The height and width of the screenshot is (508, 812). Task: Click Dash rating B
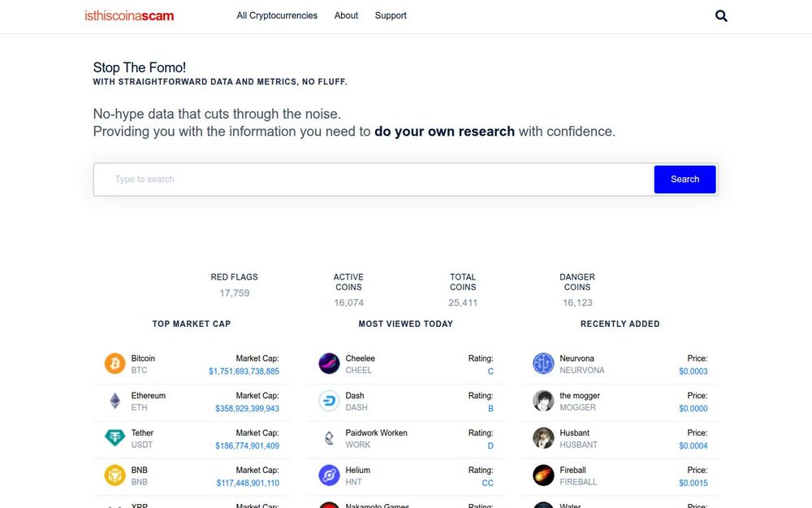(490, 409)
